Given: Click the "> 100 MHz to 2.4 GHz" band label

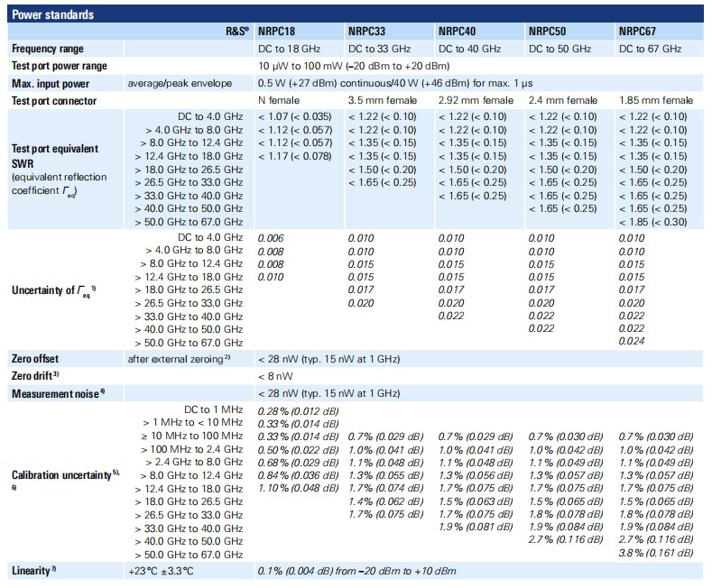Looking at the screenshot, I should coord(192,450).
